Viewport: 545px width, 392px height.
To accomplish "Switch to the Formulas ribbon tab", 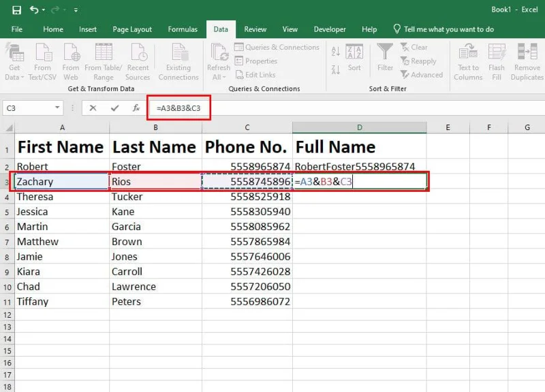I will pyautogui.click(x=183, y=29).
